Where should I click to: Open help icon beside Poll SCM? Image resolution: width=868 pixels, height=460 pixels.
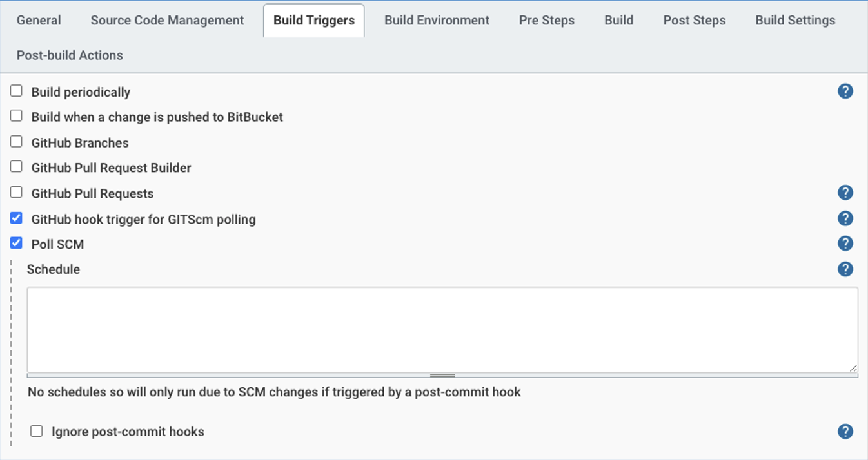point(845,244)
